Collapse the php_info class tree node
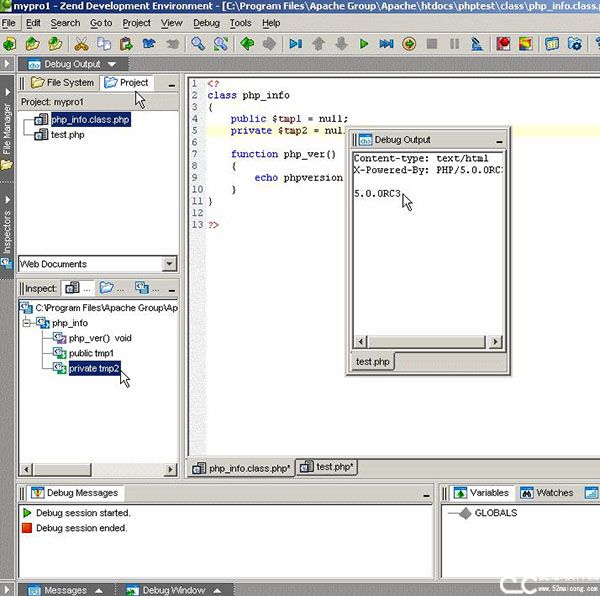The height and width of the screenshot is (596, 600). click(x=27, y=323)
